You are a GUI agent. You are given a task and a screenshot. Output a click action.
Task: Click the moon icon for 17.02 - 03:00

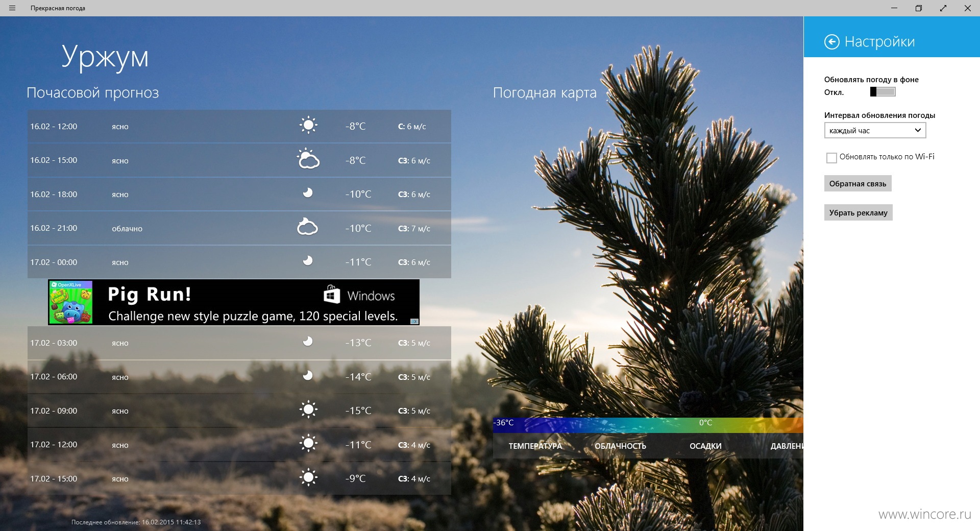tap(308, 341)
